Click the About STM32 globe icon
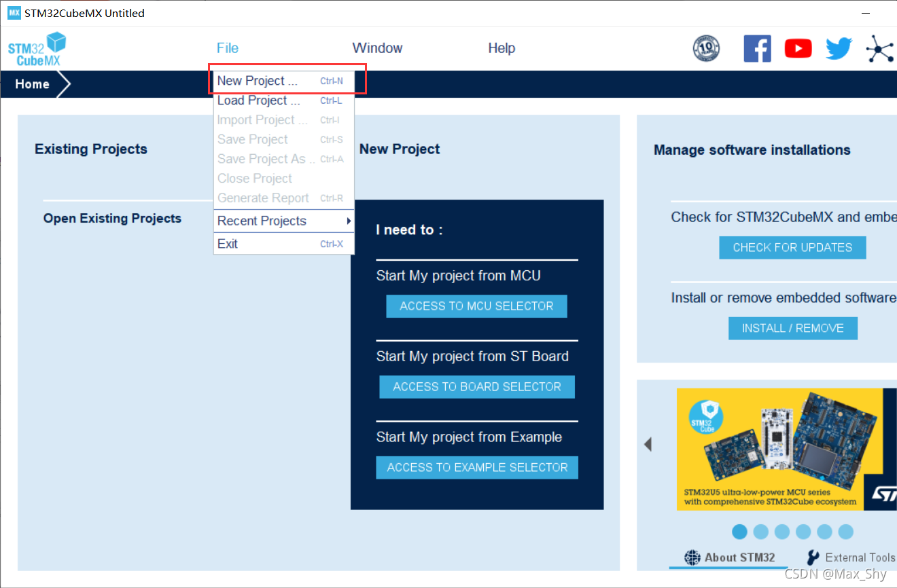The width and height of the screenshot is (897, 588). [692, 557]
